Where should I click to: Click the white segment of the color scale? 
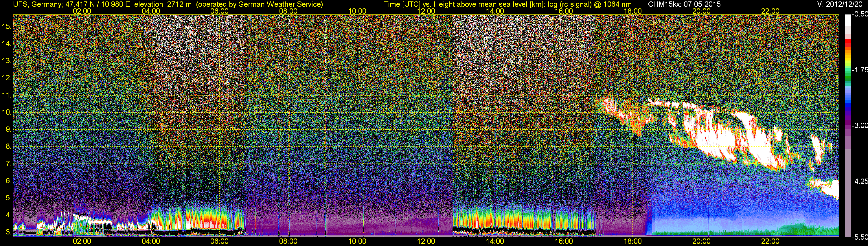[x=847, y=20]
